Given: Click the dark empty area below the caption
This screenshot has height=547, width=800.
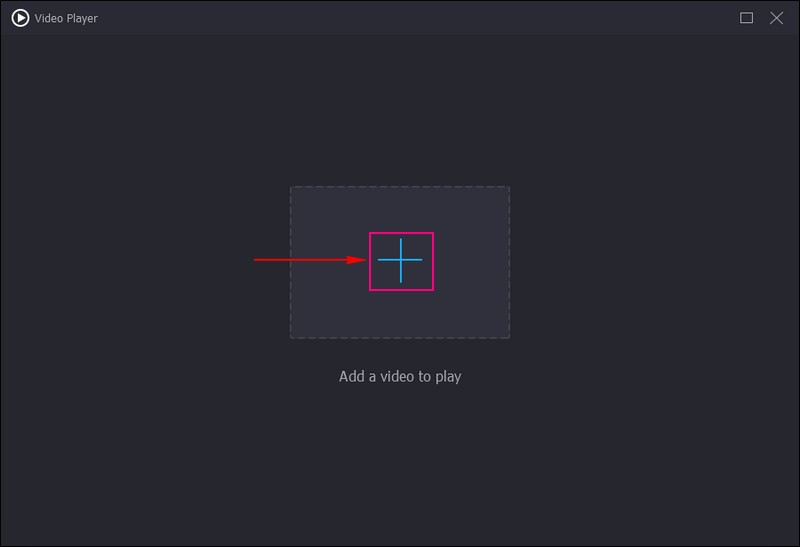Looking at the screenshot, I should 400,460.
